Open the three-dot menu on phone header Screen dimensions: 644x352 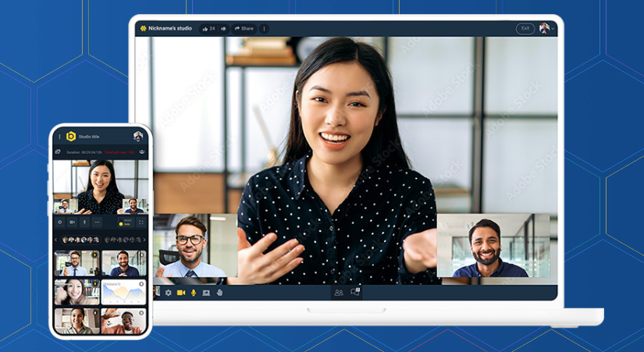click(59, 137)
